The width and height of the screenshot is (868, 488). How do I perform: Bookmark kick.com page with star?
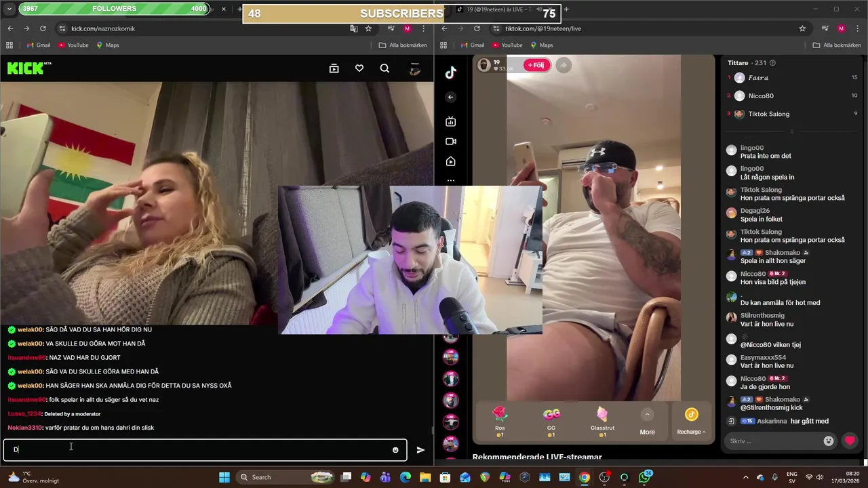(368, 28)
